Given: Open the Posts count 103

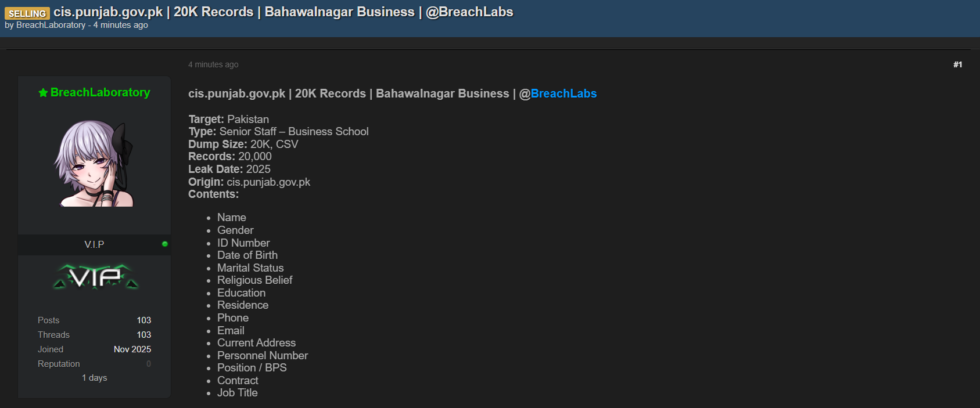Looking at the screenshot, I should [x=143, y=320].
